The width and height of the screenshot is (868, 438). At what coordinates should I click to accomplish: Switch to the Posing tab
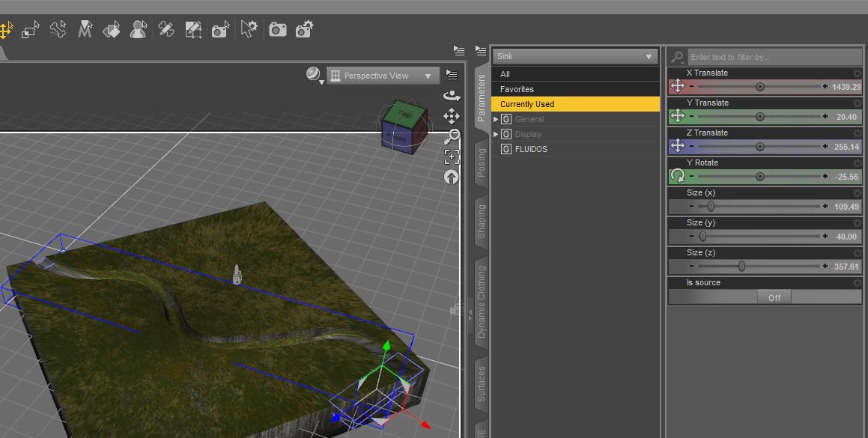click(x=482, y=162)
